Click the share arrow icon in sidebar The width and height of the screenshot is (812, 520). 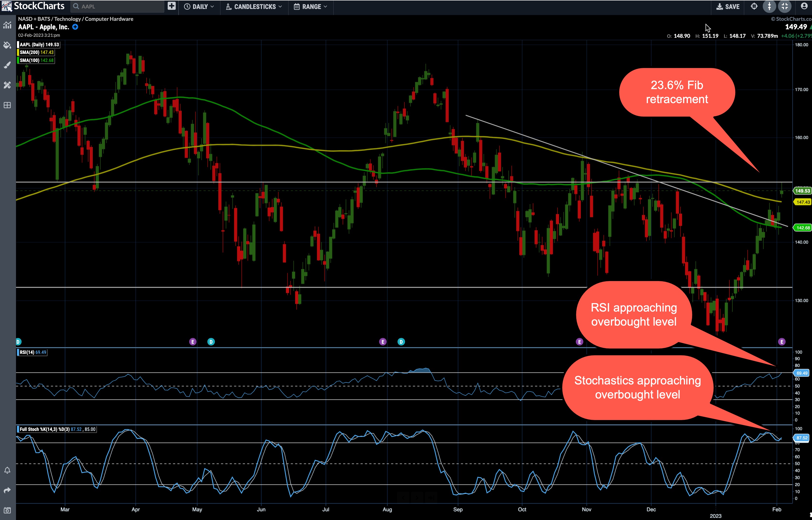pos(8,490)
